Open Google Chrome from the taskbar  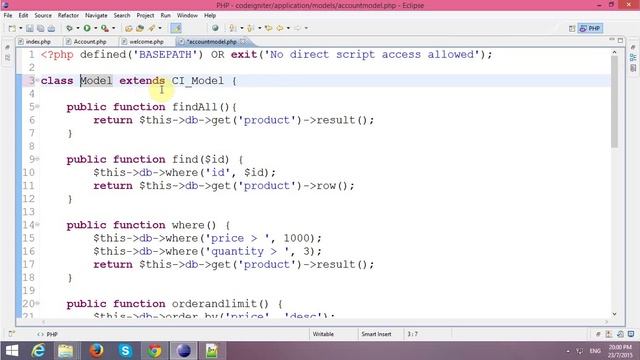tap(154, 351)
